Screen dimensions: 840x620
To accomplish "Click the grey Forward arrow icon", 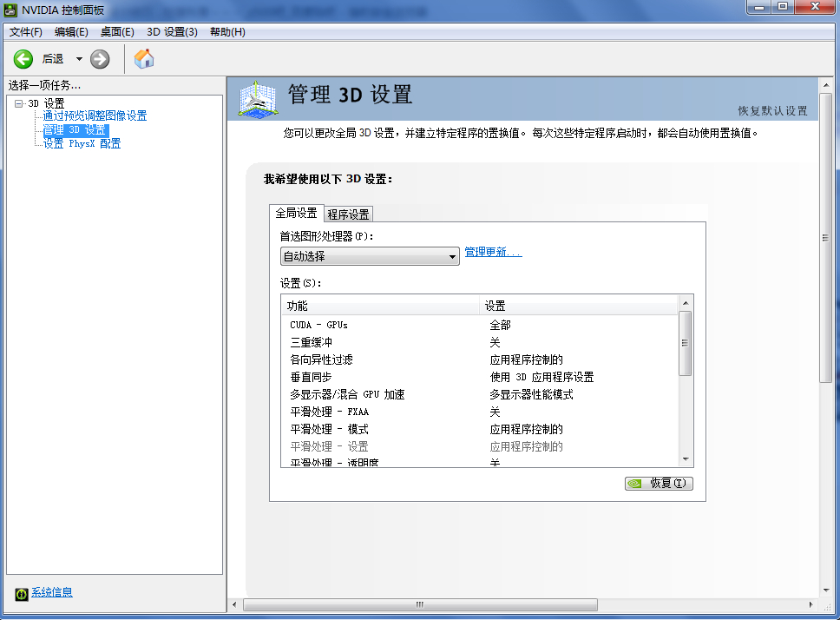I will click(100, 59).
